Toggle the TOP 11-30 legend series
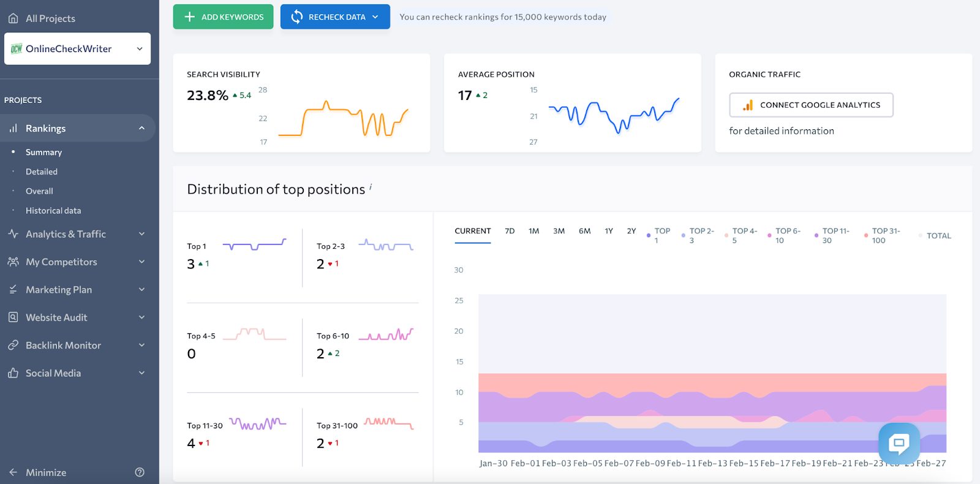 [832, 236]
